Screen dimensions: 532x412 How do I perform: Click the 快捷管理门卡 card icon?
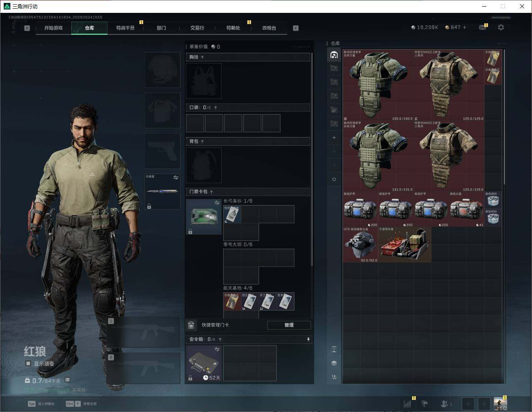tap(191, 325)
